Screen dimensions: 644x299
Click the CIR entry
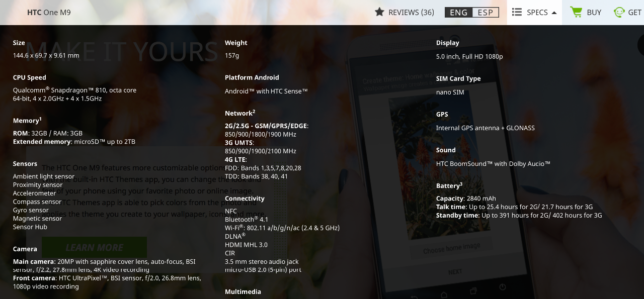click(230, 253)
